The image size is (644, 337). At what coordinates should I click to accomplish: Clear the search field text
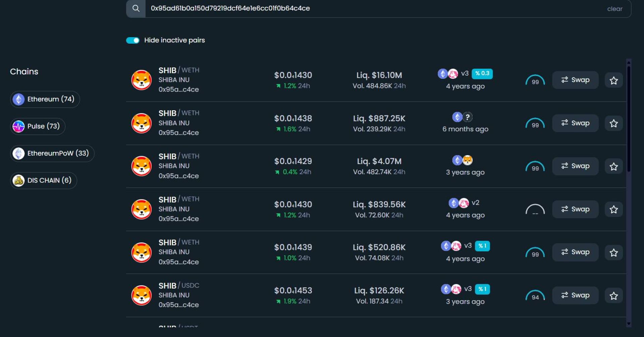click(614, 9)
